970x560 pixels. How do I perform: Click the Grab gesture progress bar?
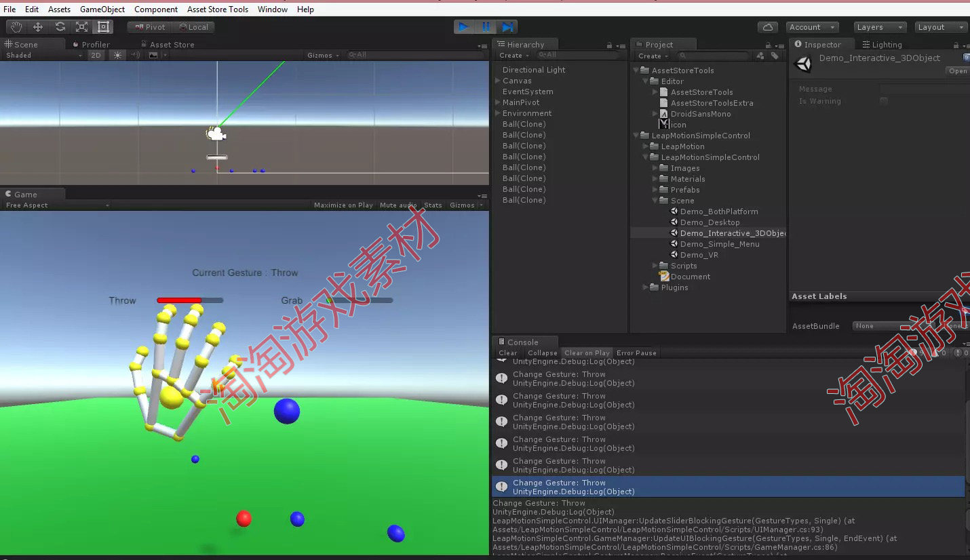click(360, 300)
